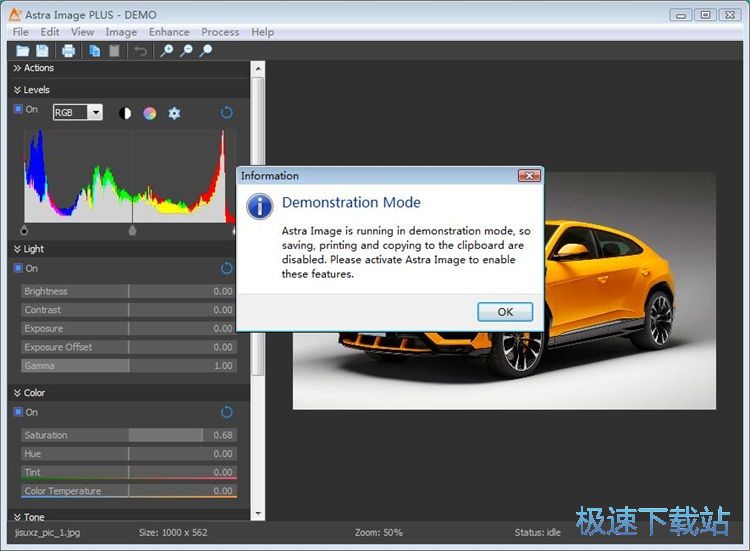Reset the Levels panel
Screen dimensions: 750x551
click(226, 113)
